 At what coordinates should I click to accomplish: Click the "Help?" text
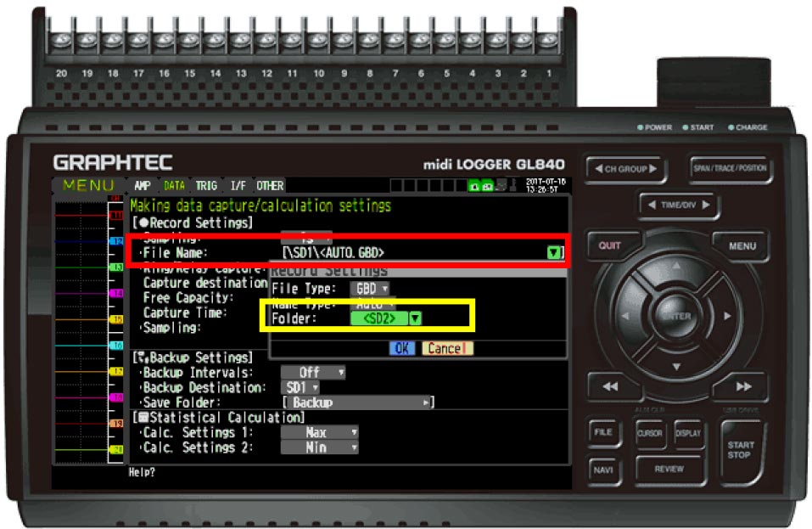click(x=142, y=472)
